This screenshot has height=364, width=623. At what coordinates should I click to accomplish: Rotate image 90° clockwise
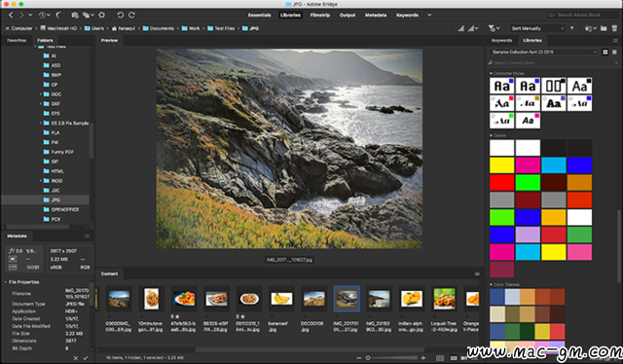pos(131,16)
